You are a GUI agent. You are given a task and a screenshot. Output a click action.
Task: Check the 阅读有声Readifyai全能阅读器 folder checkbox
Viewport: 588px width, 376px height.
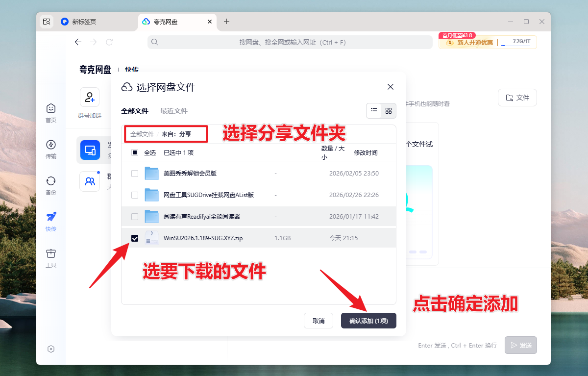(x=135, y=216)
